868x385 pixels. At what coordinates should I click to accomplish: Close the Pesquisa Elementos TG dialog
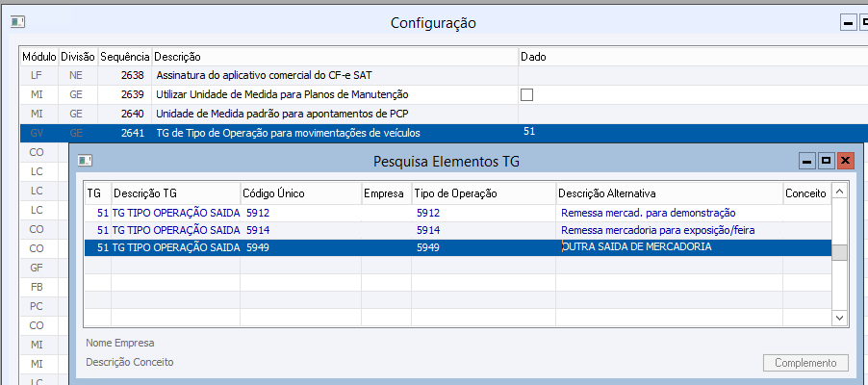[x=845, y=161]
